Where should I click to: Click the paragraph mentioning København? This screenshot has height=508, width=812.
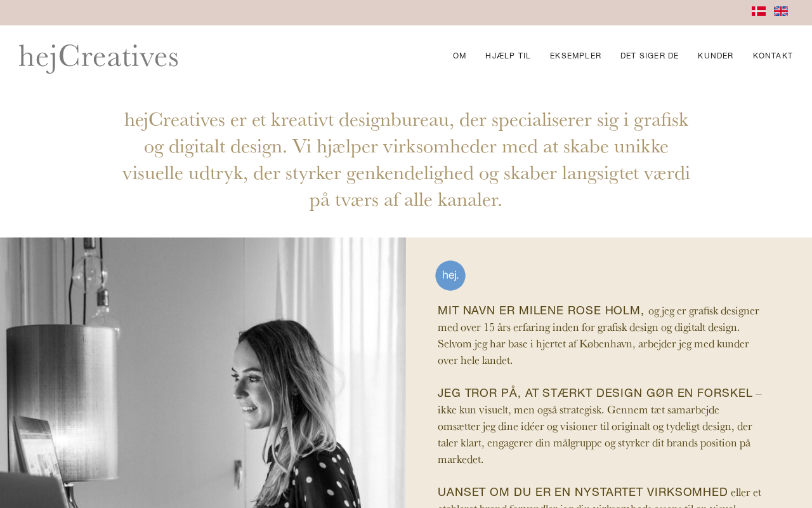coord(598,336)
